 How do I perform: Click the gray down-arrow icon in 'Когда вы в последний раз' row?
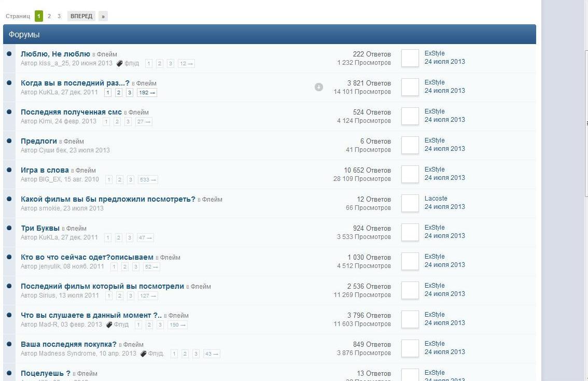coord(319,87)
